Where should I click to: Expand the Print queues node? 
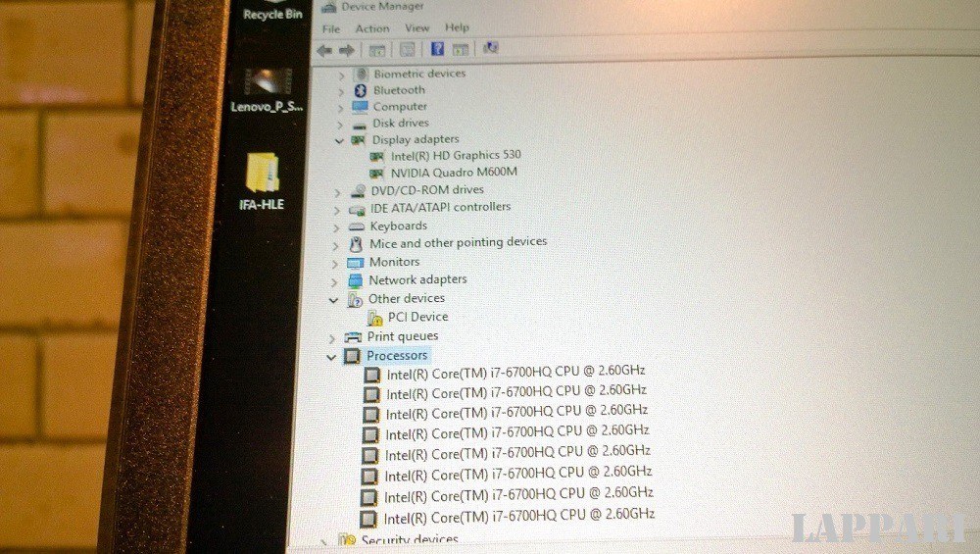click(x=332, y=339)
